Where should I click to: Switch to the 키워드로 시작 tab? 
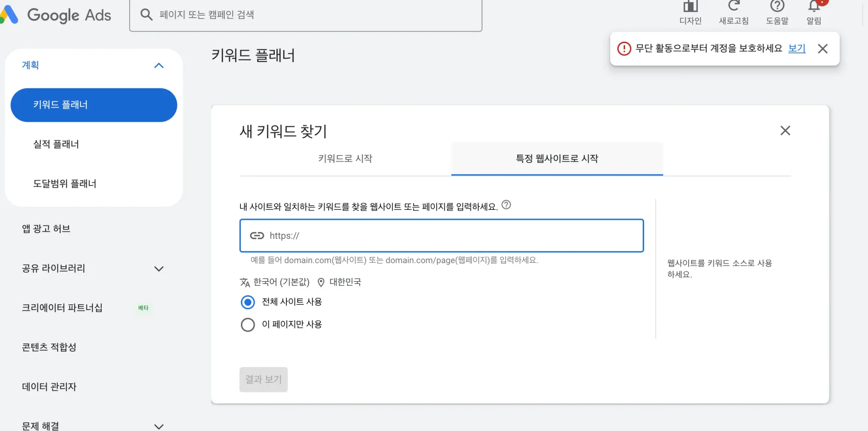[x=345, y=159]
